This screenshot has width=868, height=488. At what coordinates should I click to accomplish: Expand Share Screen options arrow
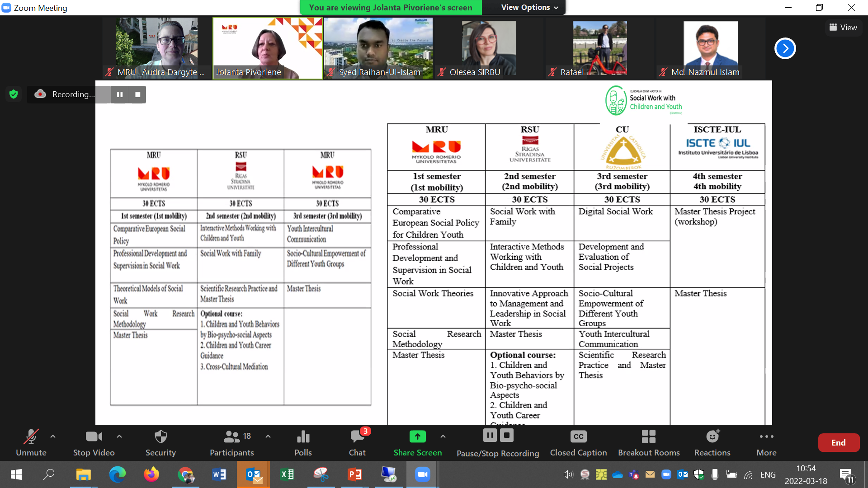(443, 436)
